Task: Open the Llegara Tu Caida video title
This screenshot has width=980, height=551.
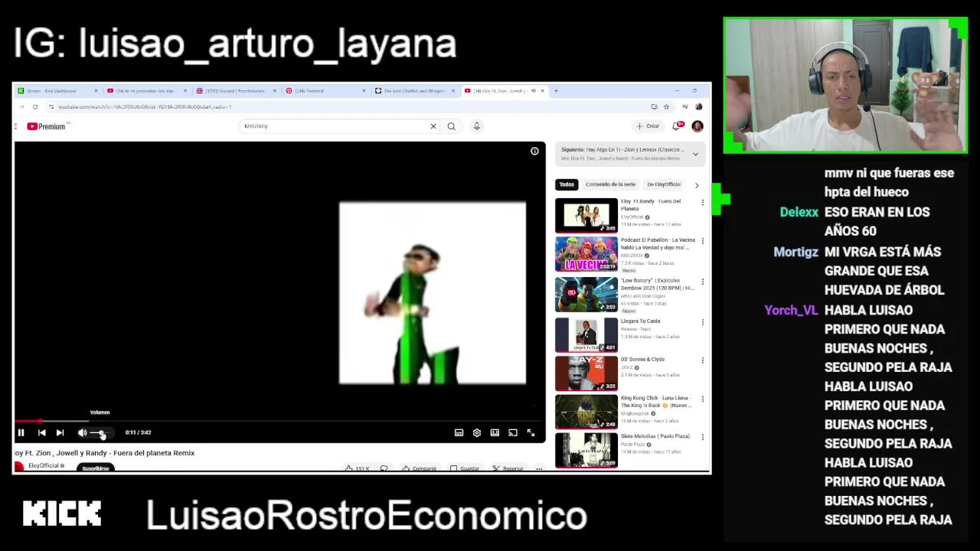Action: coord(640,321)
